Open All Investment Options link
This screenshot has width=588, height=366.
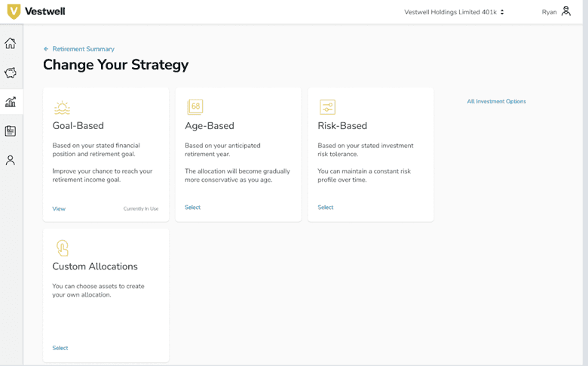tap(496, 101)
